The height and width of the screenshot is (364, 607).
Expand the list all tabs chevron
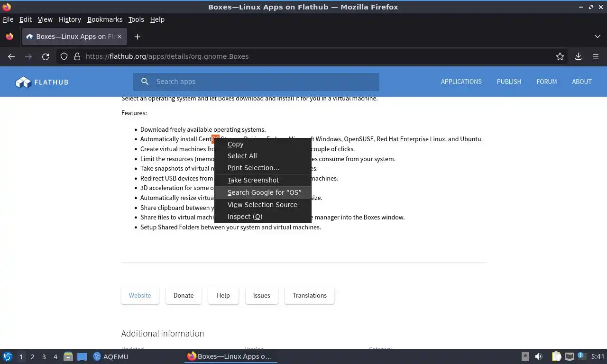[598, 36]
